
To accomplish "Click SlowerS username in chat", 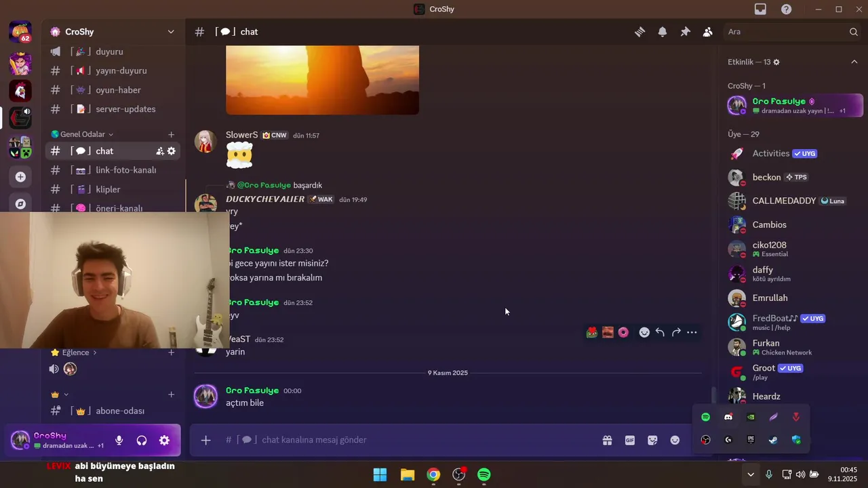I will point(242,135).
